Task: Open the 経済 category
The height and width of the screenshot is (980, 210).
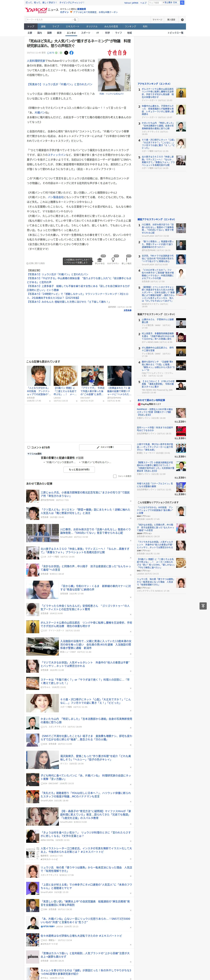Action: (x=59, y=33)
